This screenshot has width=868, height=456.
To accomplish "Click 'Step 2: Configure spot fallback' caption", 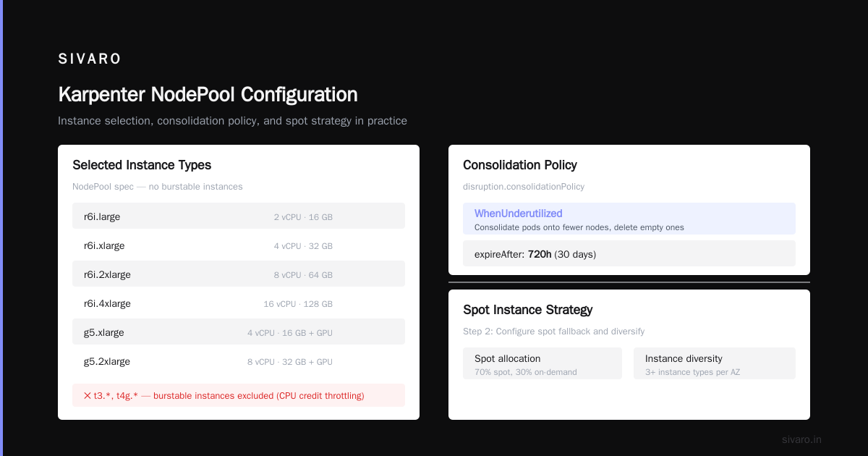I will (x=553, y=332).
